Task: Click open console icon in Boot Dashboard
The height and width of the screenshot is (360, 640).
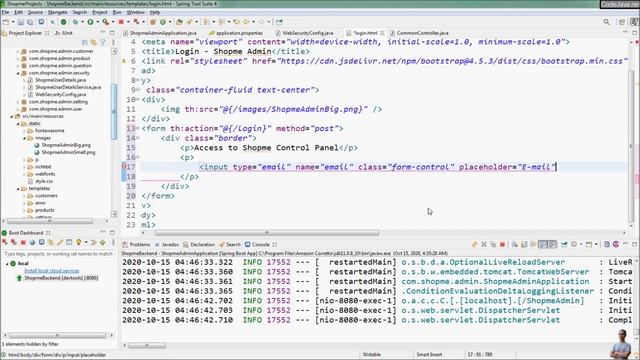Action: click(41, 242)
